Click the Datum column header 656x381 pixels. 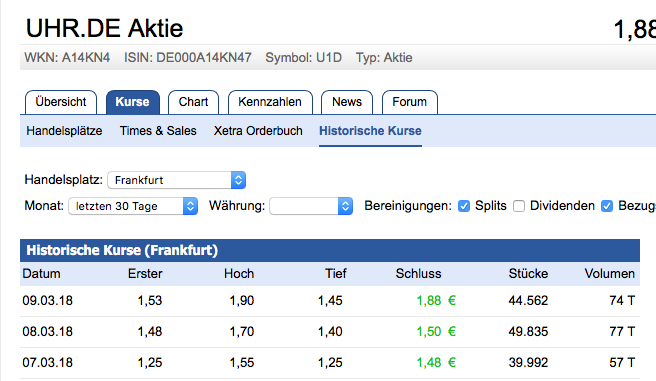click(x=41, y=274)
